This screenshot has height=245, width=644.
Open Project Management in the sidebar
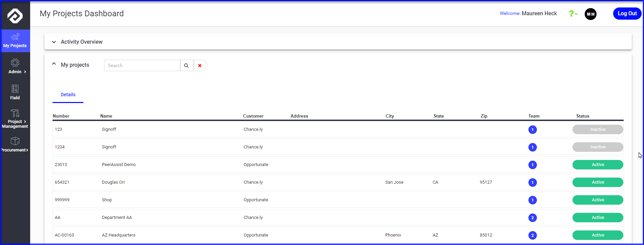15,119
